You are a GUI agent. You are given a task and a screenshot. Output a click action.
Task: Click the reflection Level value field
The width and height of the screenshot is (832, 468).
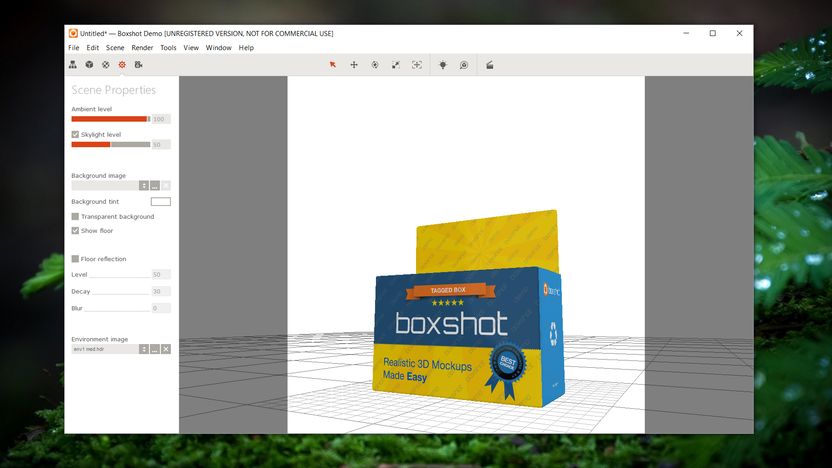click(161, 274)
